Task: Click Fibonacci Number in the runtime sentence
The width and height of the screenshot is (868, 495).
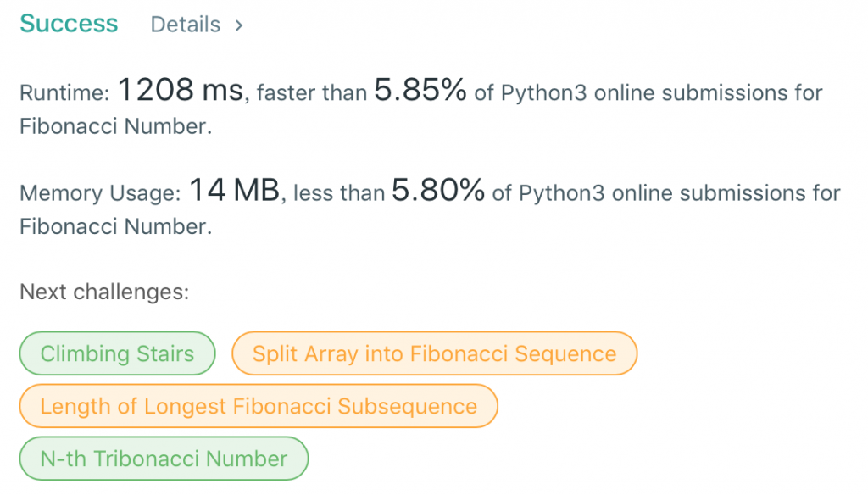Action: 113,126
